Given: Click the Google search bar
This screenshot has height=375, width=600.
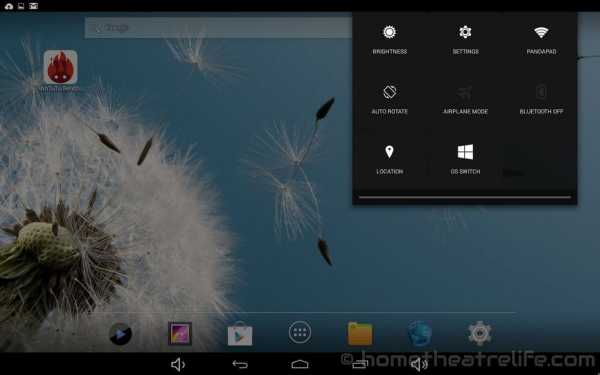Looking at the screenshot, I should click(x=218, y=28).
